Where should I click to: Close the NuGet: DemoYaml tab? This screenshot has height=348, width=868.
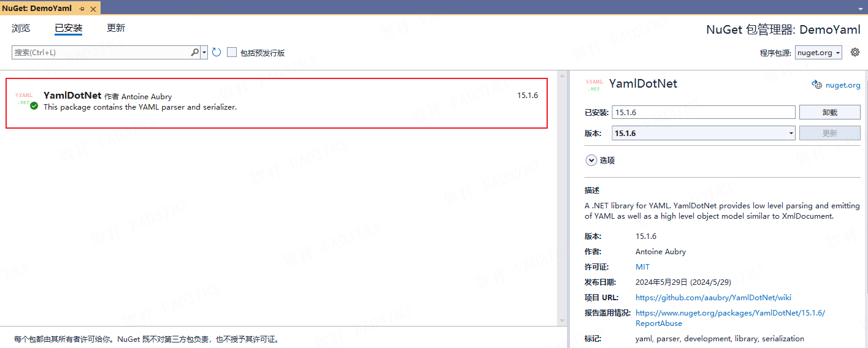pos(94,8)
